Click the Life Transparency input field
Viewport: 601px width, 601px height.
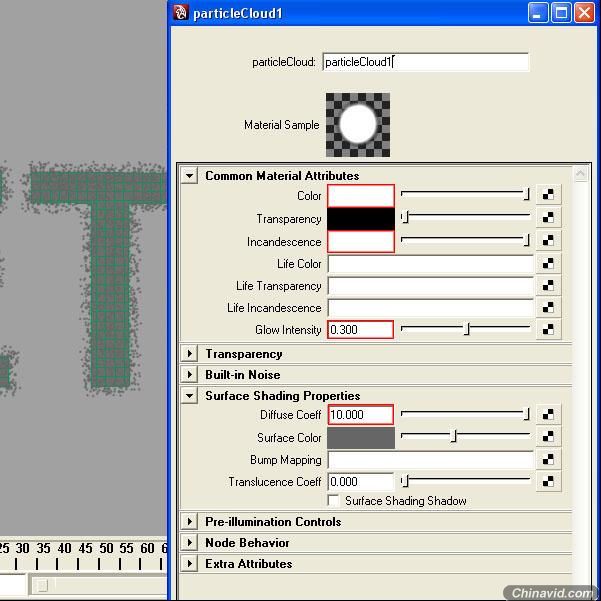coord(430,286)
